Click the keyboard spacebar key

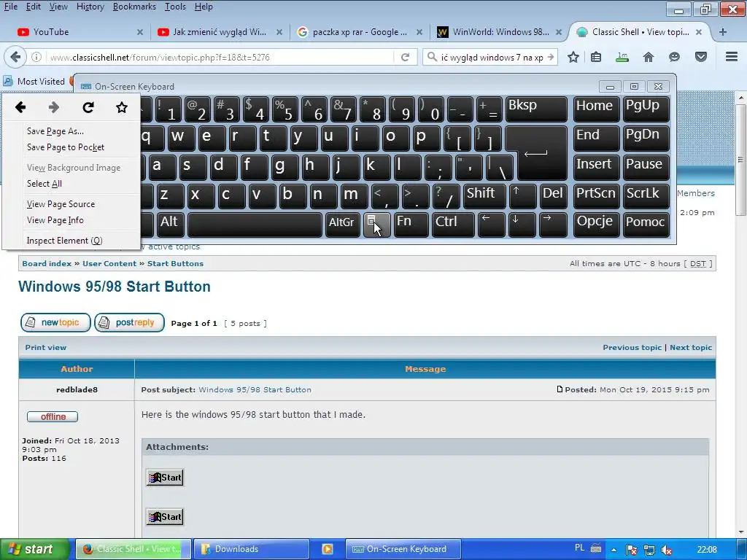point(255,225)
